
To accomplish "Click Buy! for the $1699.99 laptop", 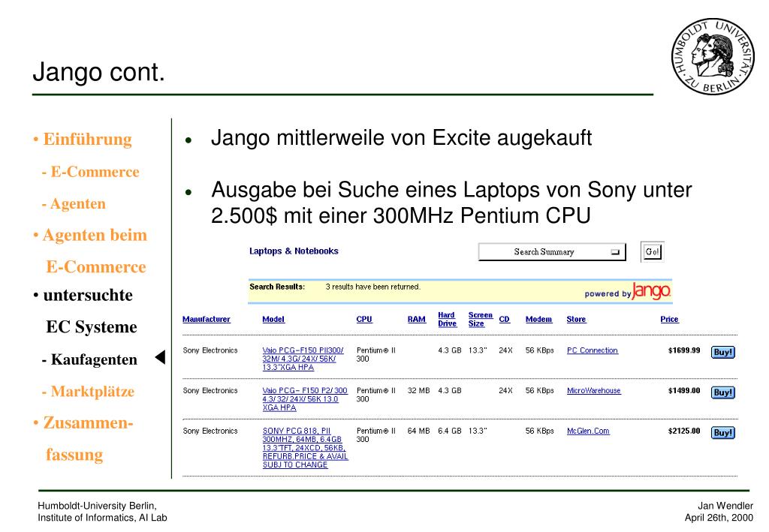I will pyautogui.click(x=723, y=352).
